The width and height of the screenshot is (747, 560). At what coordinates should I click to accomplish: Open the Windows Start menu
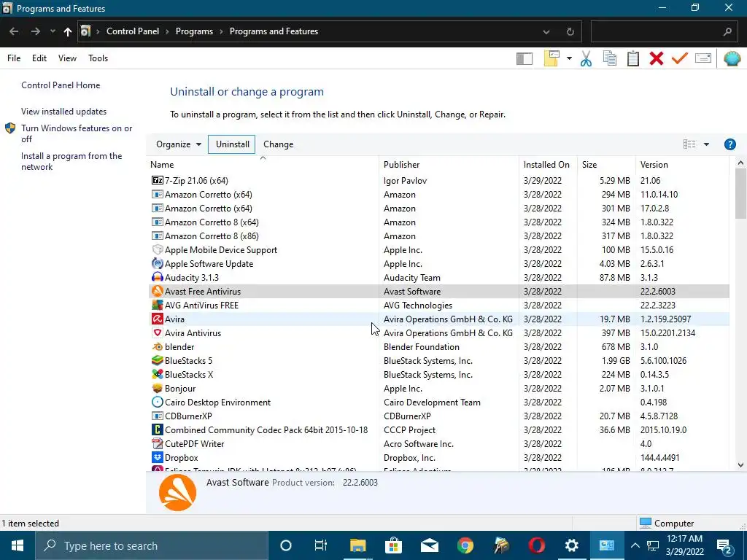tap(18, 545)
